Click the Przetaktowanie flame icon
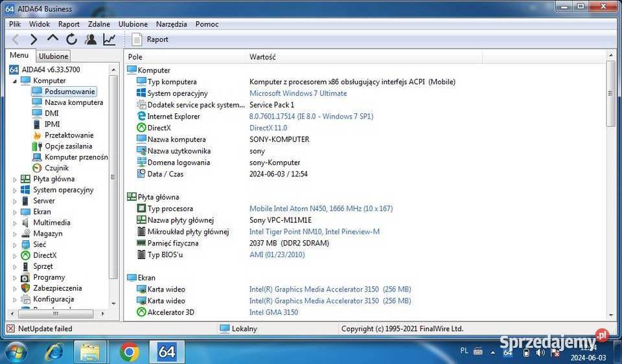The image size is (622, 364). tap(37, 135)
